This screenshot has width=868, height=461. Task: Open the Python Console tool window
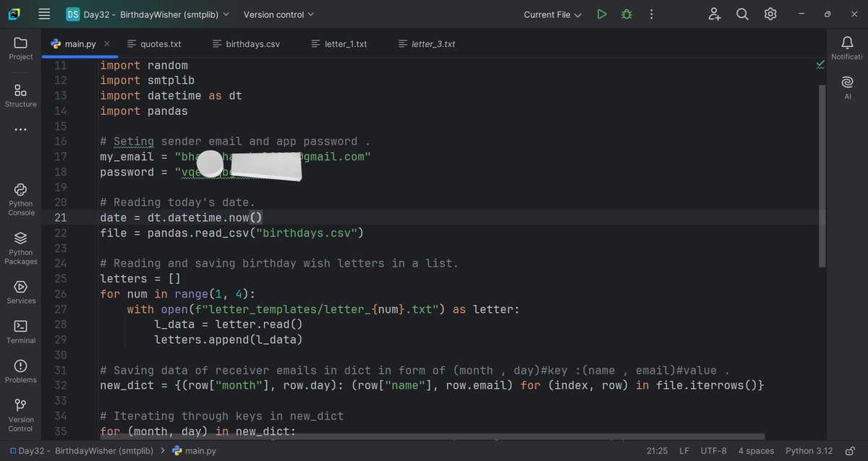20,199
